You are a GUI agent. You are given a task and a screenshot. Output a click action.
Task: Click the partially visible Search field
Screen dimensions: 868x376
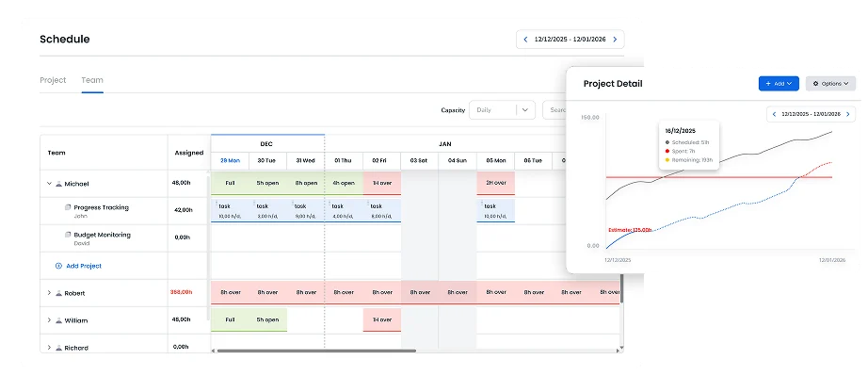point(555,109)
